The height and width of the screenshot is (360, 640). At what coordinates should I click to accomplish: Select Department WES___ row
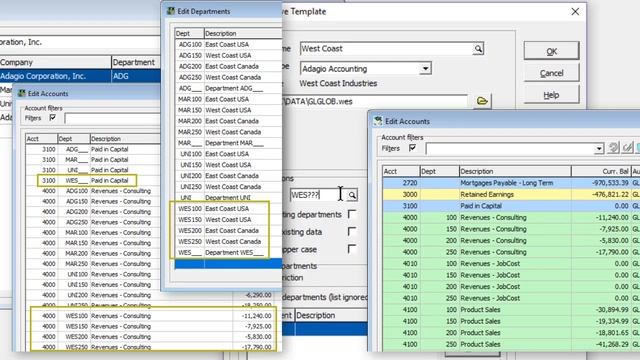(x=229, y=253)
